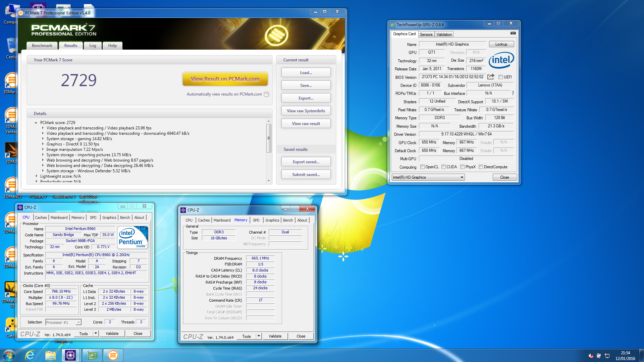Click the Intel Pentium inside logo in CPU-Z
This screenshot has height=362, width=644.
[133, 238]
